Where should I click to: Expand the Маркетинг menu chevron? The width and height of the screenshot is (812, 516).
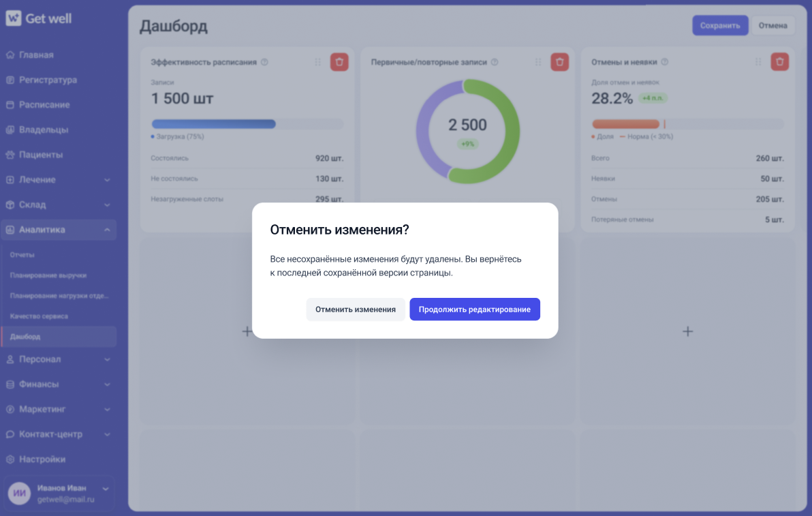click(x=107, y=409)
